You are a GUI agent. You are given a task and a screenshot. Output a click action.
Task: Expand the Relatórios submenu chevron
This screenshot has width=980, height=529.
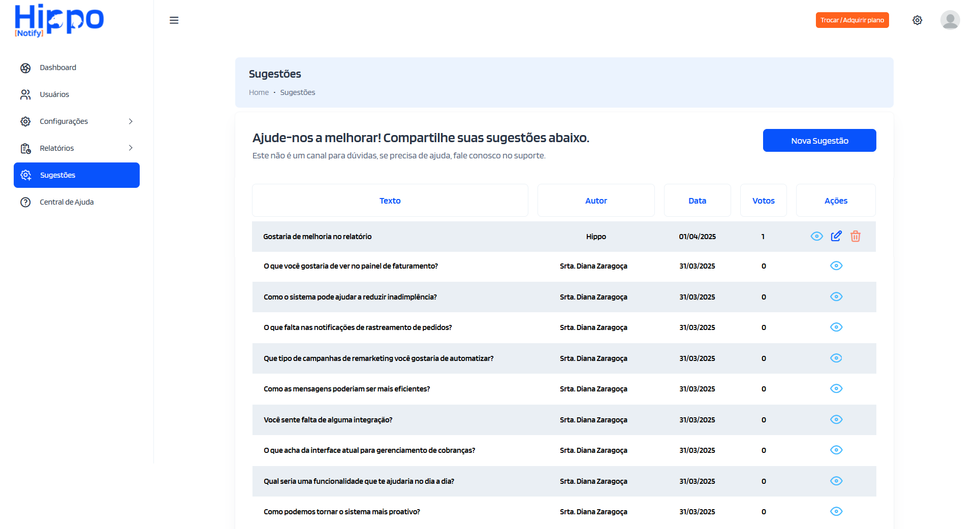coord(131,148)
